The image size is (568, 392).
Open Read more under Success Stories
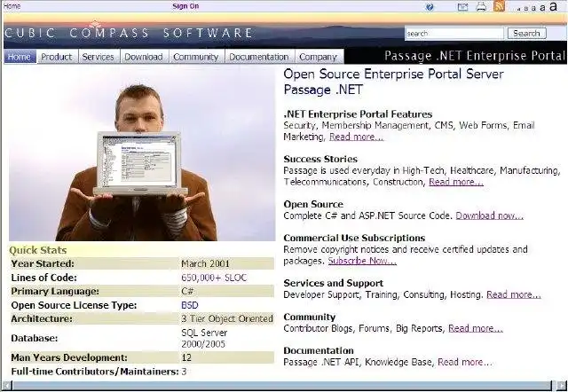[456, 182]
